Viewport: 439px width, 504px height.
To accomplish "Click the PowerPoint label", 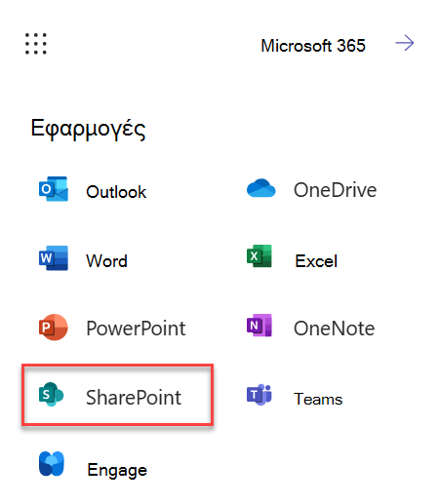I will [x=136, y=329].
